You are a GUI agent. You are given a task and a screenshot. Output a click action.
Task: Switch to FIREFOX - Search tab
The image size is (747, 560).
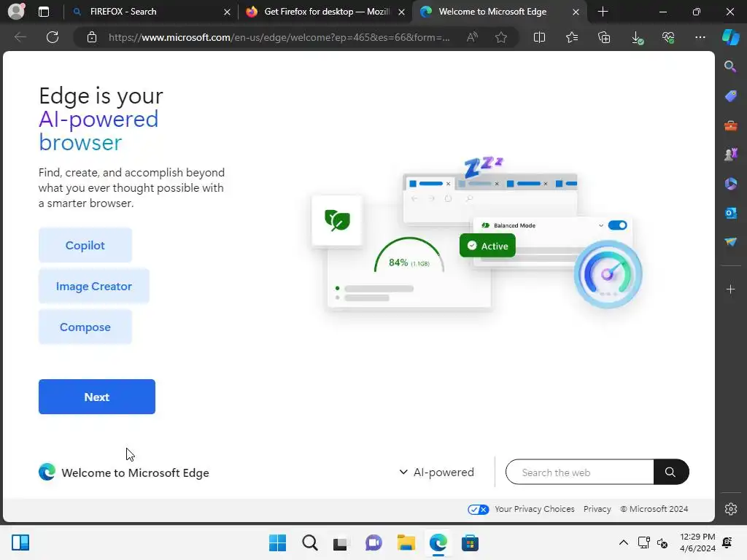[x=149, y=12]
